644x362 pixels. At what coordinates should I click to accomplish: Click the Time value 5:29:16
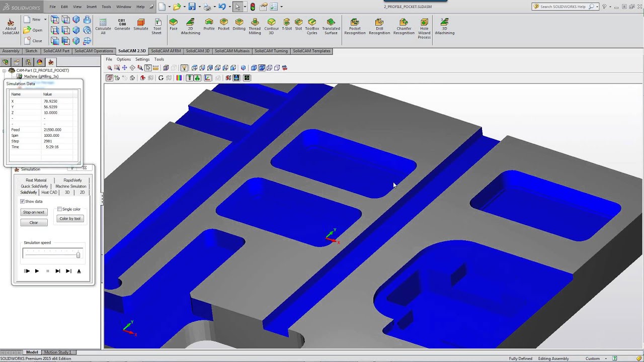[52, 147]
